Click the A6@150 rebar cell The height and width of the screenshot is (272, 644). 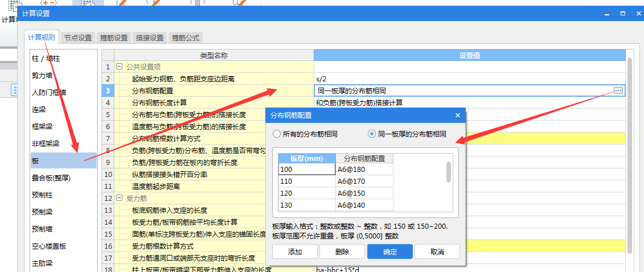[x=364, y=193]
